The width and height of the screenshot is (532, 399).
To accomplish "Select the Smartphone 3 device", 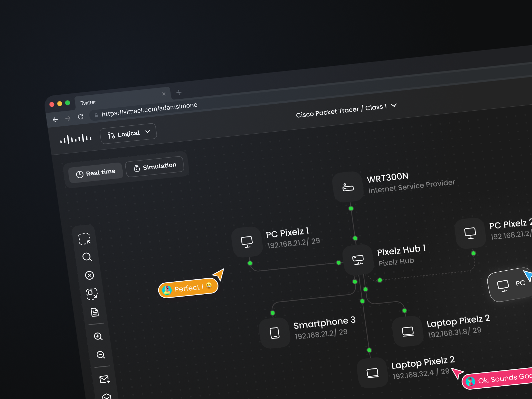I will coord(275,332).
